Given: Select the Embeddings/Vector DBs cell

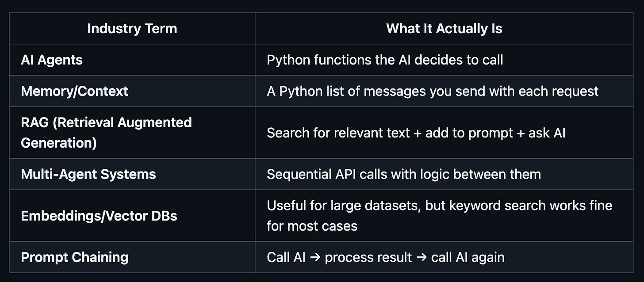Looking at the screenshot, I should coord(132,216).
